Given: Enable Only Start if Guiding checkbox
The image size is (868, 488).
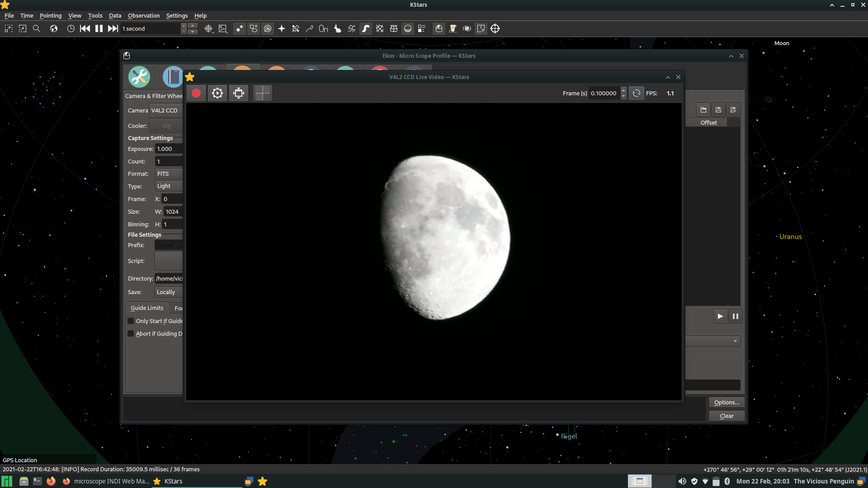Looking at the screenshot, I should point(131,320).
